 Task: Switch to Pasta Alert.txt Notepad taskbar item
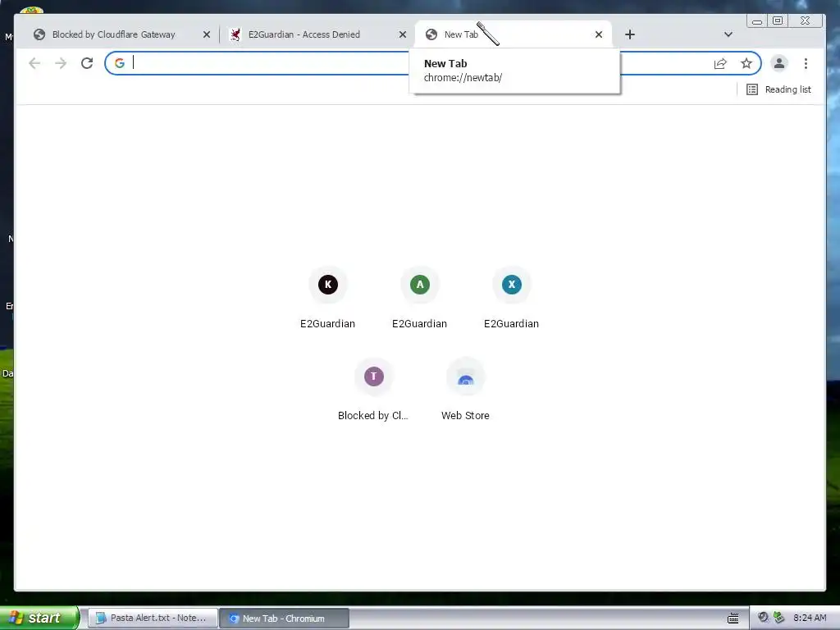tap(153, 619)
